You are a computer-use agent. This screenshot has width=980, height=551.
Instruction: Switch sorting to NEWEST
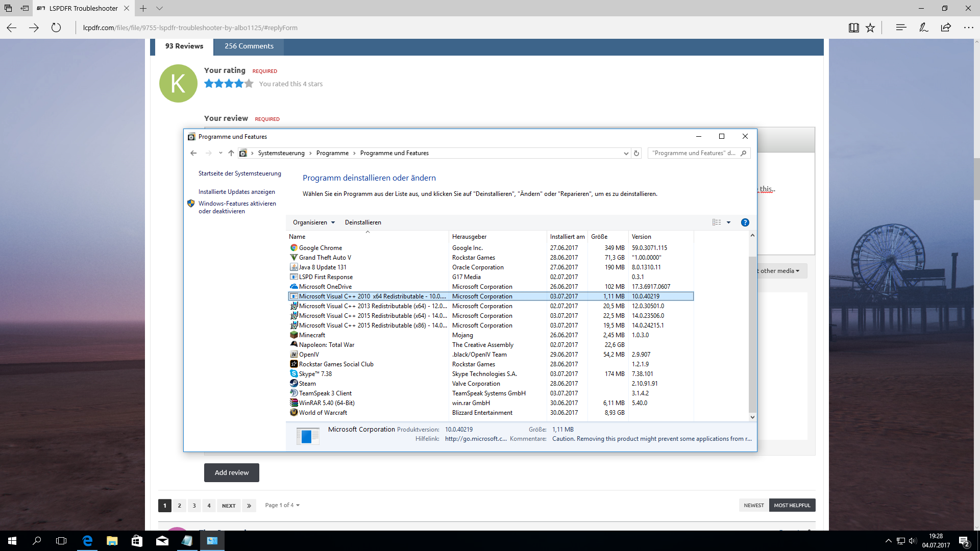tap(753, 505)
